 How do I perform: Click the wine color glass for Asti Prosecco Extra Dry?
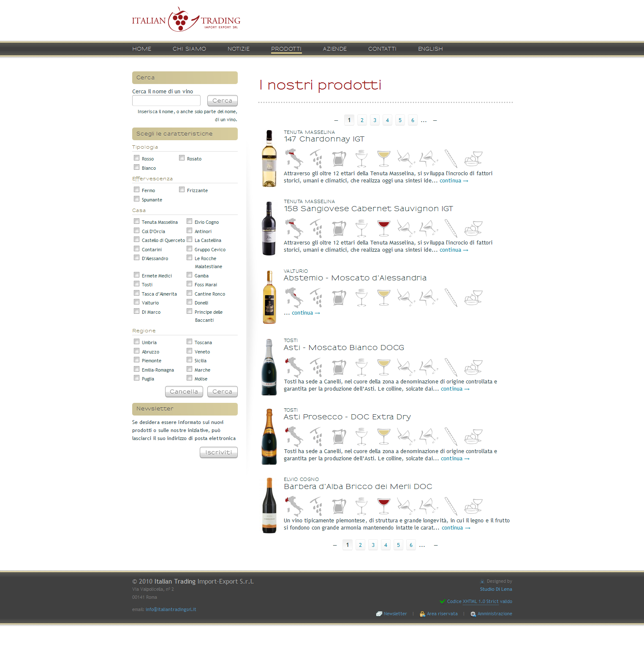point(383,437)
